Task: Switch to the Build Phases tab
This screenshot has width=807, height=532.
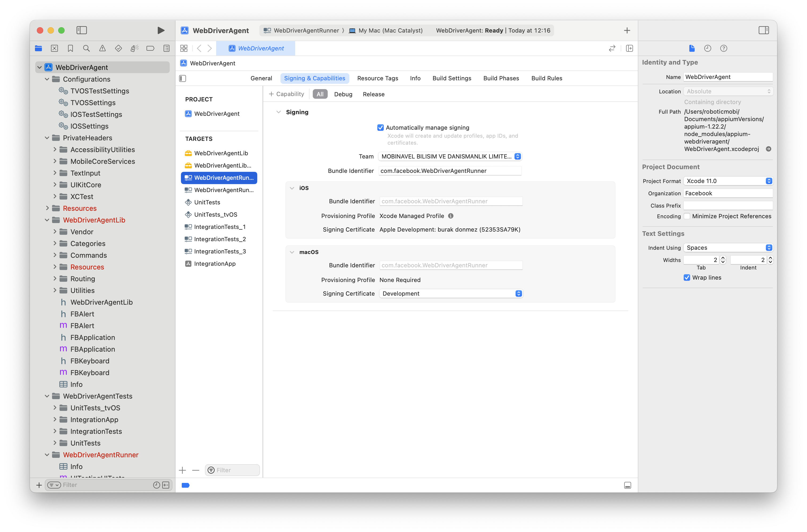Action: (501, 78)
